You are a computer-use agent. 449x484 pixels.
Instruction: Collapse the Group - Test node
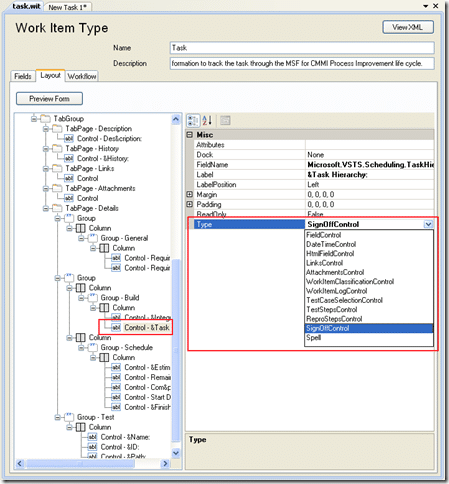click(57, 417)
